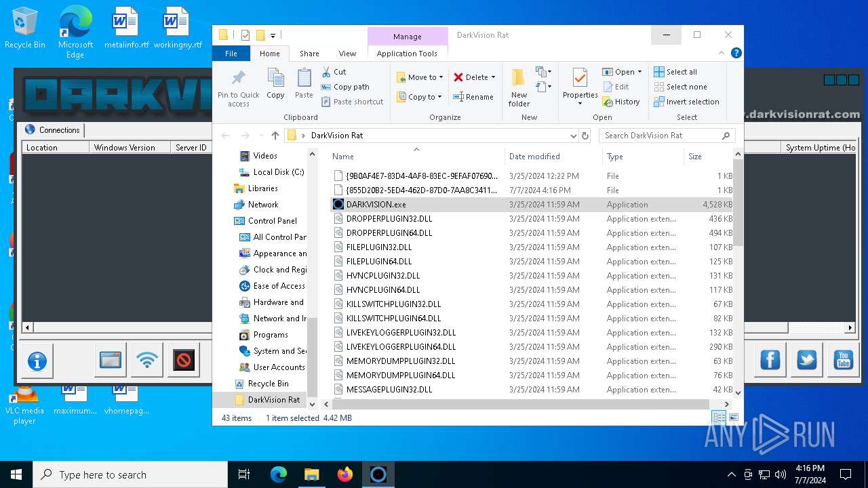Open the DarkVision YouTube link icon
The image size is (868, 488).
coord(843,359)
